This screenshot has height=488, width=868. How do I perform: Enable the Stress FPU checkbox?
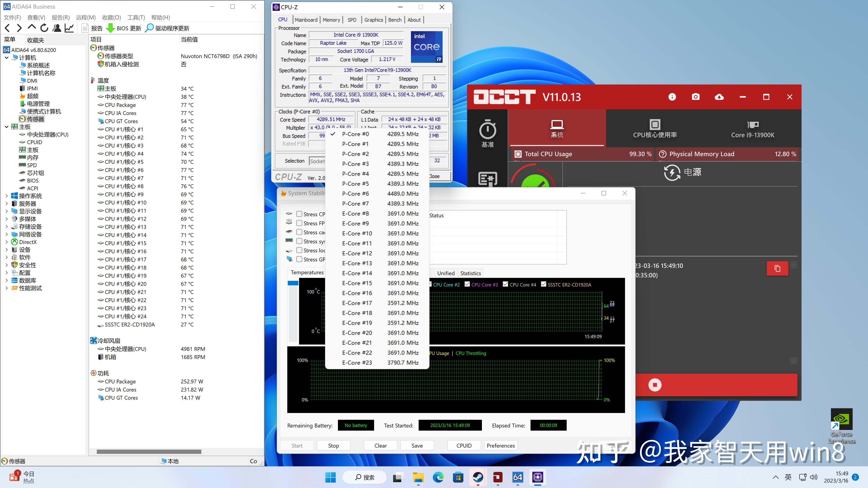click(299, 223)
